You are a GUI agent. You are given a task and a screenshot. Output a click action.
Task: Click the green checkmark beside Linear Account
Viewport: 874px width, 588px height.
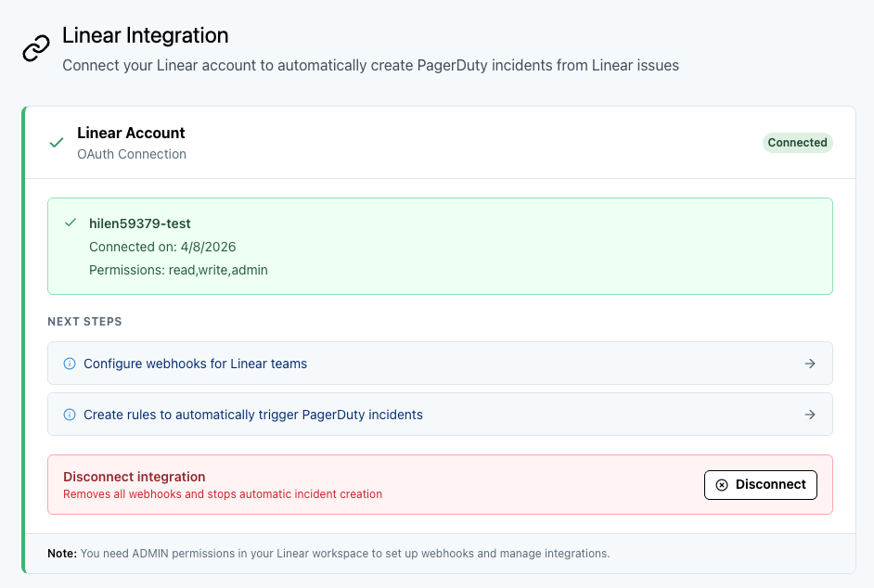56,141
